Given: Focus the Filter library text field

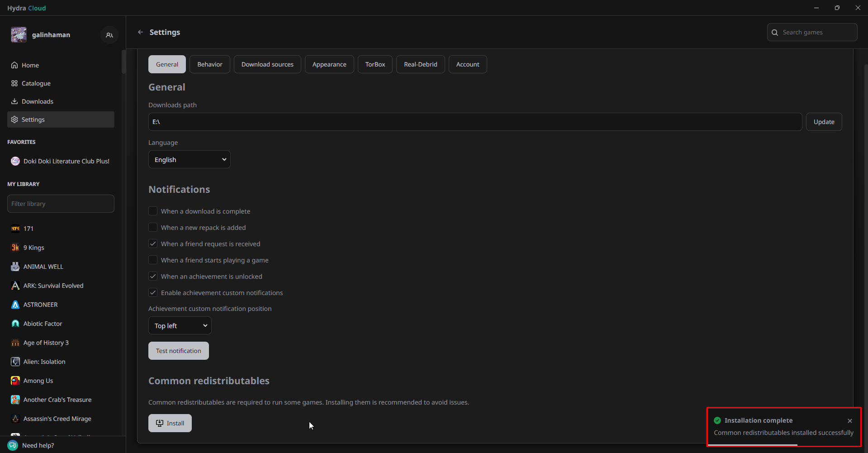Looking at the screenshot, I should tap(61, 204).
